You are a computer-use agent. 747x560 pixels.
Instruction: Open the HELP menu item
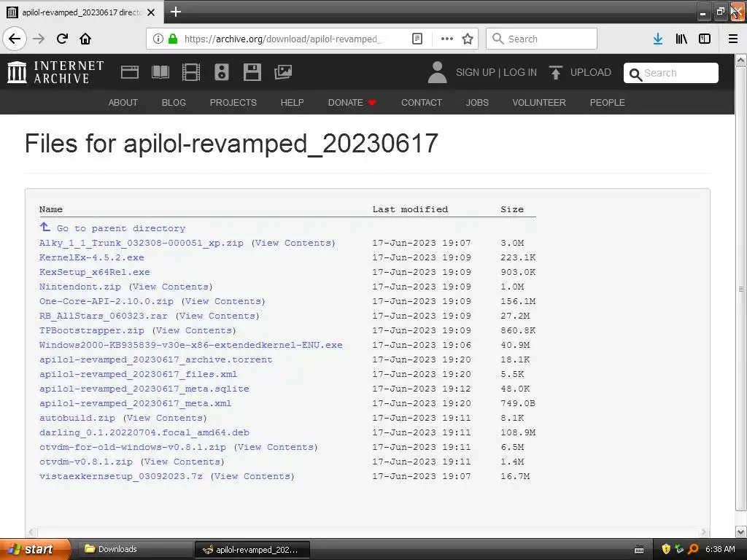coord(292,102)
